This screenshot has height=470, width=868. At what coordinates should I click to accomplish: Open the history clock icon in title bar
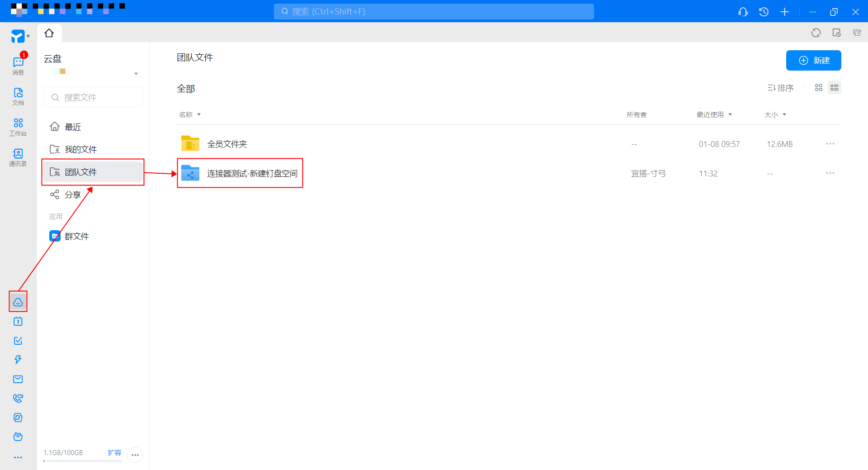pos(764,12)
